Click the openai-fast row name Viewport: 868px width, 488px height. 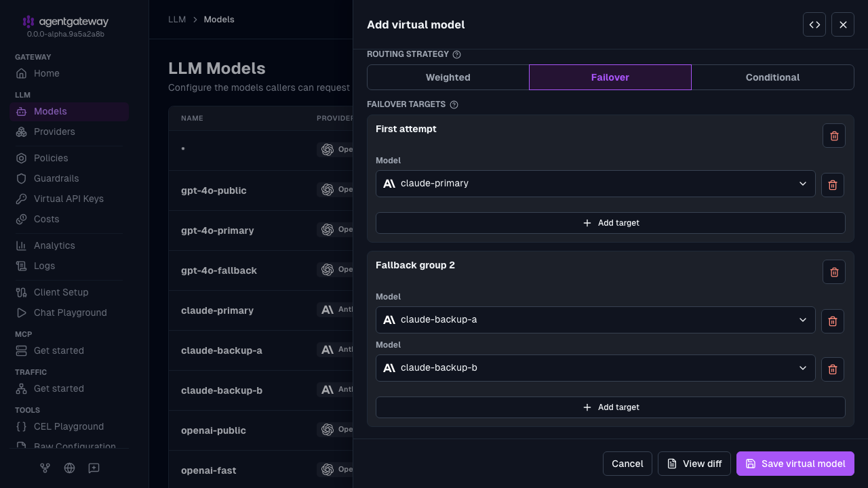[209, 470]
